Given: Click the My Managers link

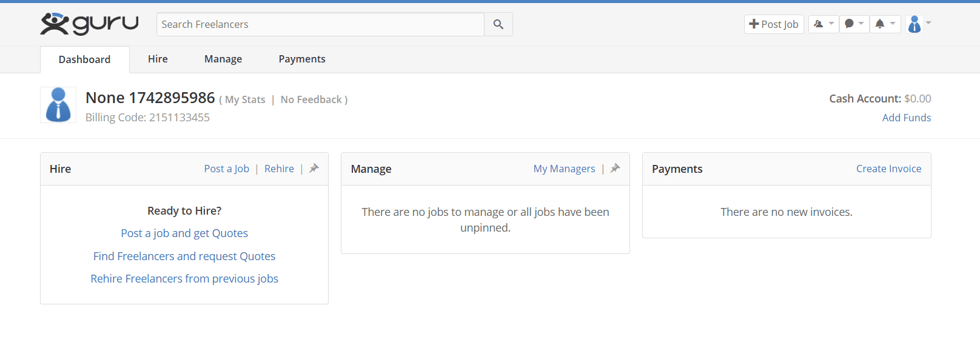Looking at the screenshot, I should tap(564, 169).
